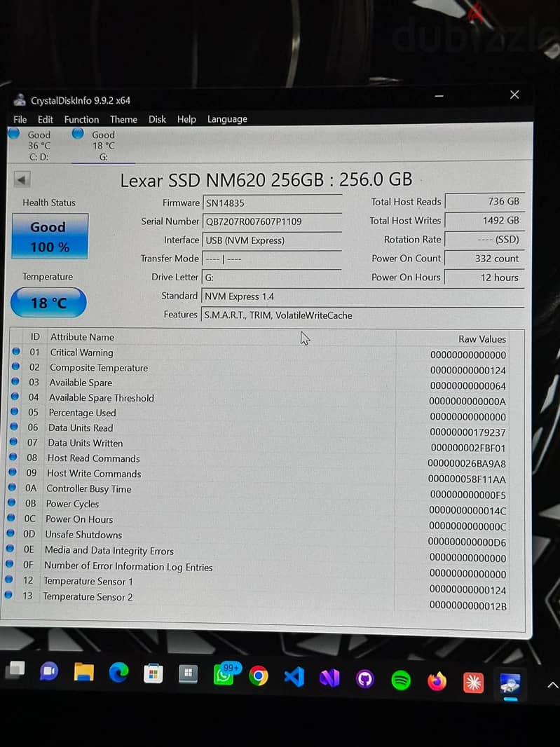Select the Temperature Sensor 2 row

tap(260, 601)
